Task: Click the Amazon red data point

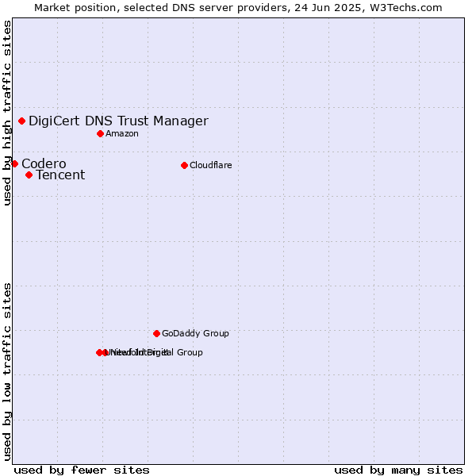Action: pos(101,134)
